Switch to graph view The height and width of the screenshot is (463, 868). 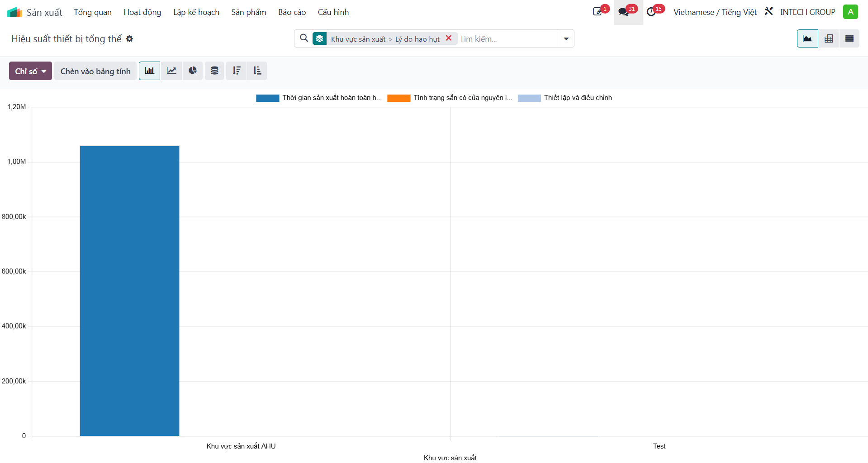pyautogui.click(x=807, y=38)
